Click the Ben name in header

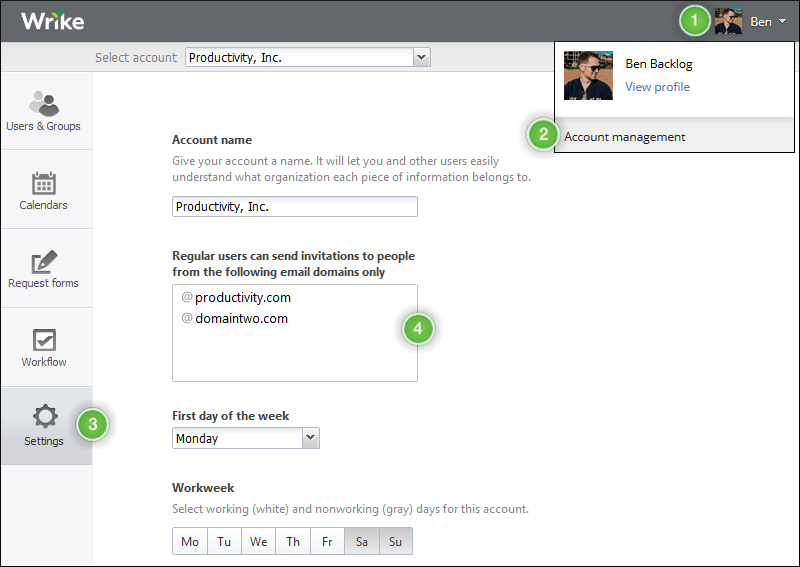coord(761,22)
